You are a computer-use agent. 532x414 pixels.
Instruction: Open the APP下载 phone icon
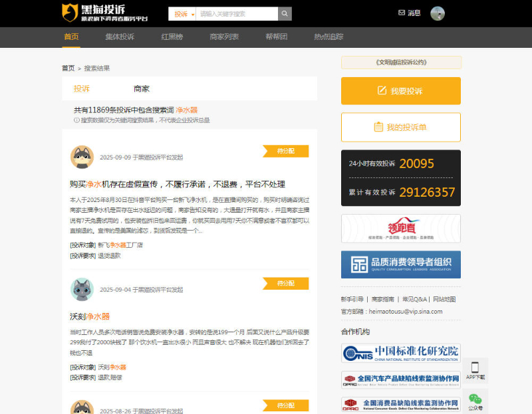pos(475,368)
